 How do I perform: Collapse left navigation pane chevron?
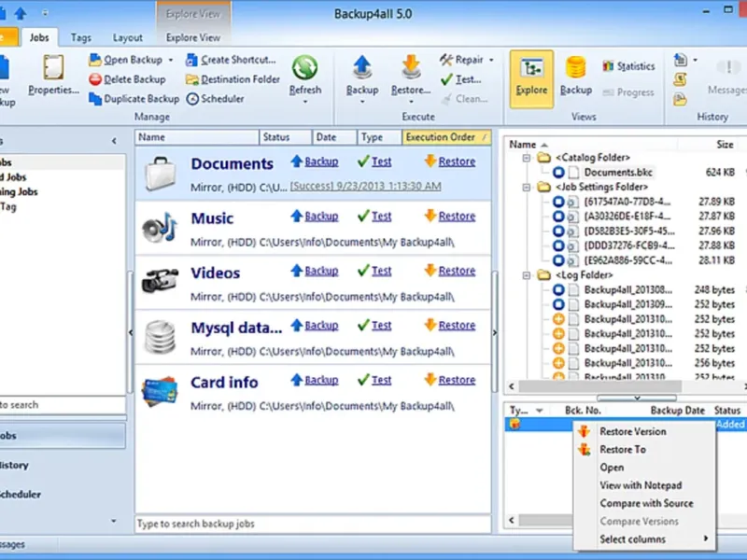[x=114, y=141]
